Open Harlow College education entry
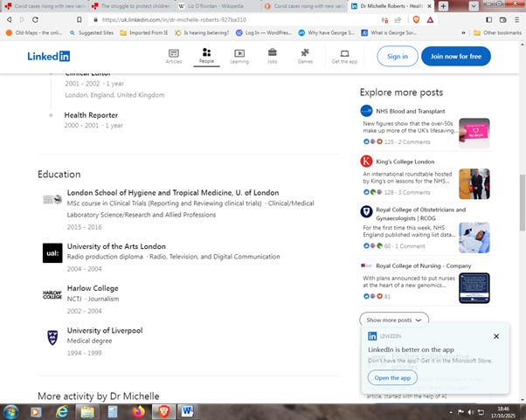Image resolution: width=526 pixels, height=420 pixels. pyautogui.click(x=93, y=288)
